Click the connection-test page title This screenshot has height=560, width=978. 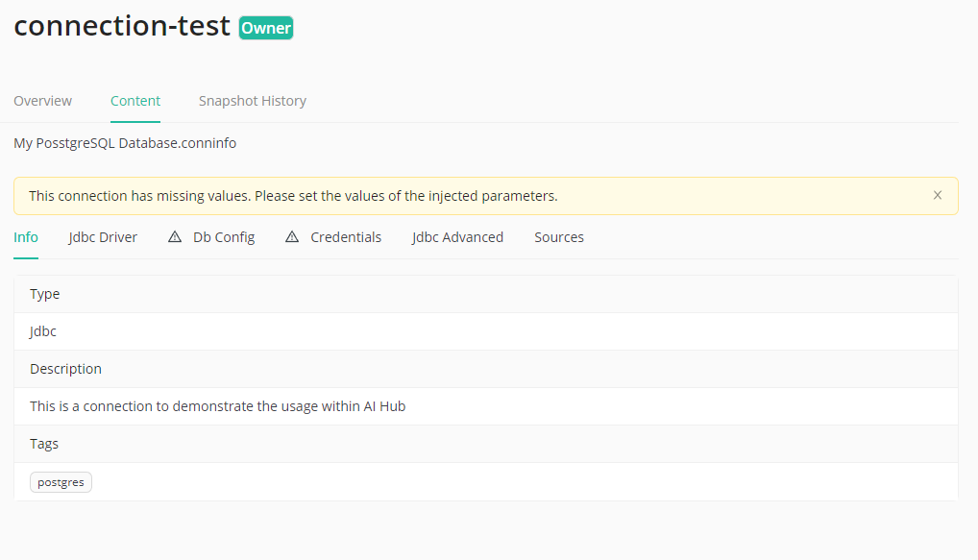122,26
